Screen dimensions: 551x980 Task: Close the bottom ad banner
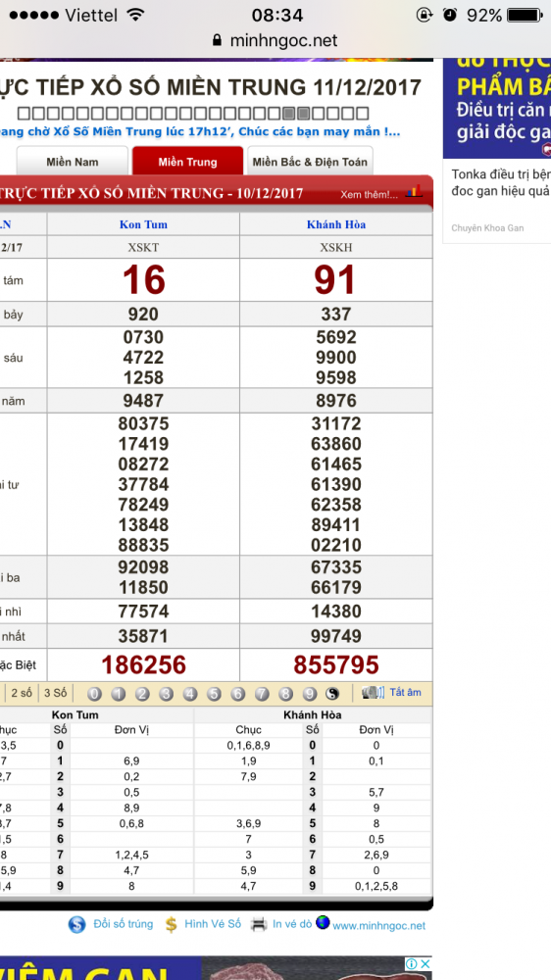pos(425,963)
